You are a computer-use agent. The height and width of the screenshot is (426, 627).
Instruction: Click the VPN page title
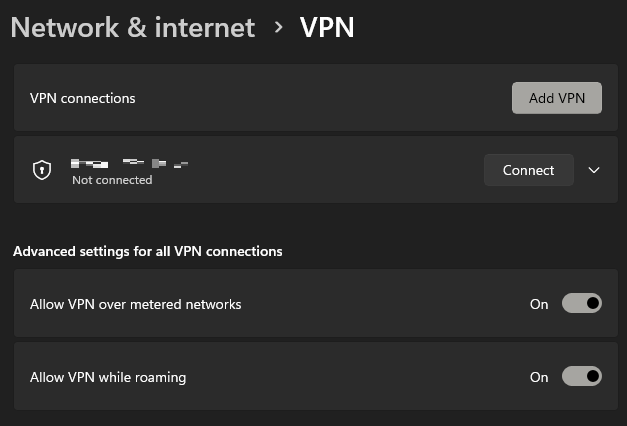[327, 28]
